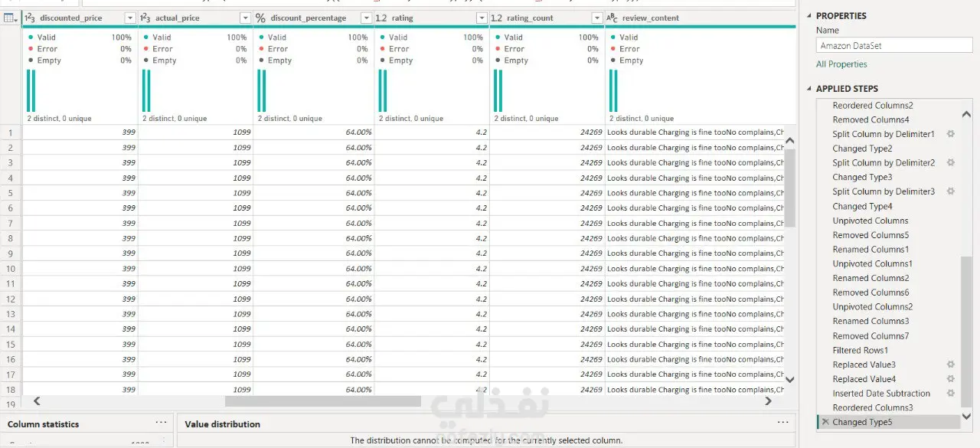Select row number 10 in the grid
Screen dimensions: 980x448
coord(11,269)
